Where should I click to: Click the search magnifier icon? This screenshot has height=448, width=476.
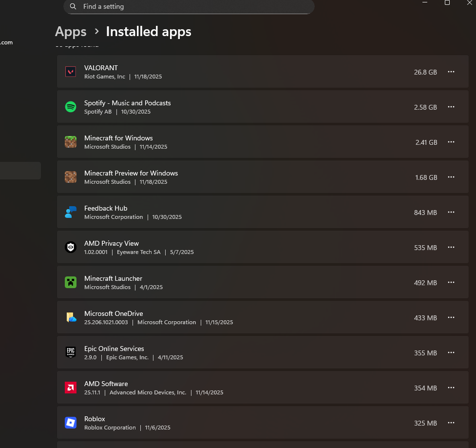point(73,7)
